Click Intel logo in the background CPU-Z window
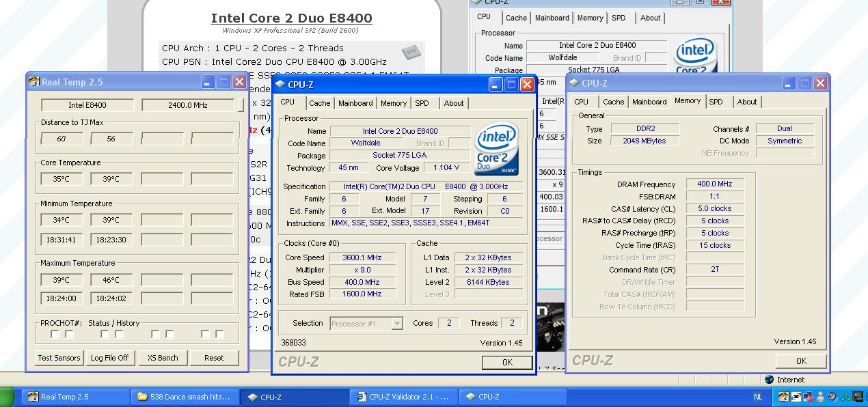 click(696, 56)
